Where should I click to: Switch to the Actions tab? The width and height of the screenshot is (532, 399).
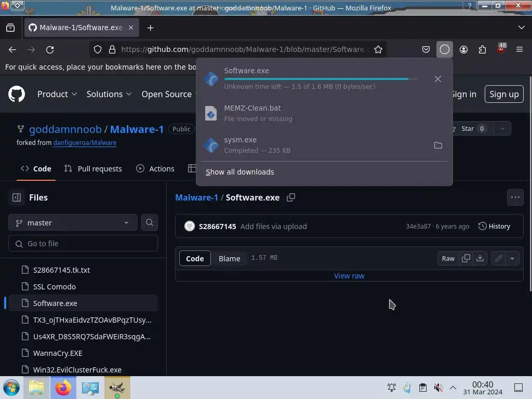tap(155, 169)
